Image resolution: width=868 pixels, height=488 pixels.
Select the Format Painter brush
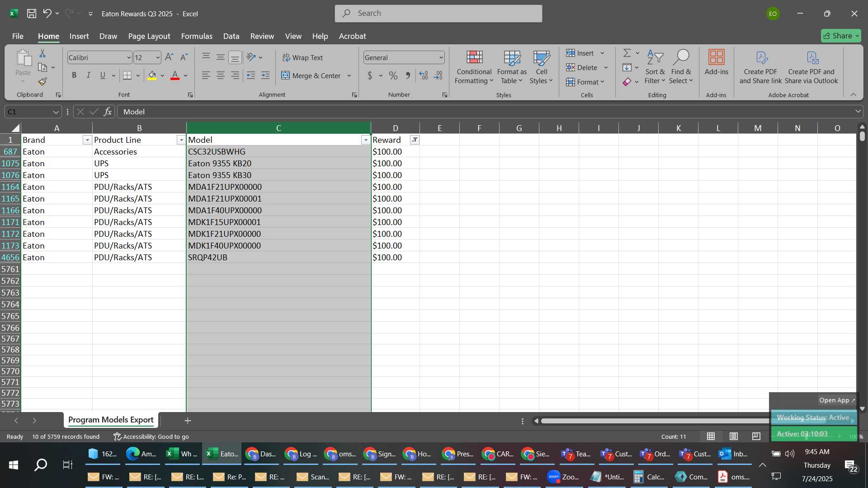[42, 82]
